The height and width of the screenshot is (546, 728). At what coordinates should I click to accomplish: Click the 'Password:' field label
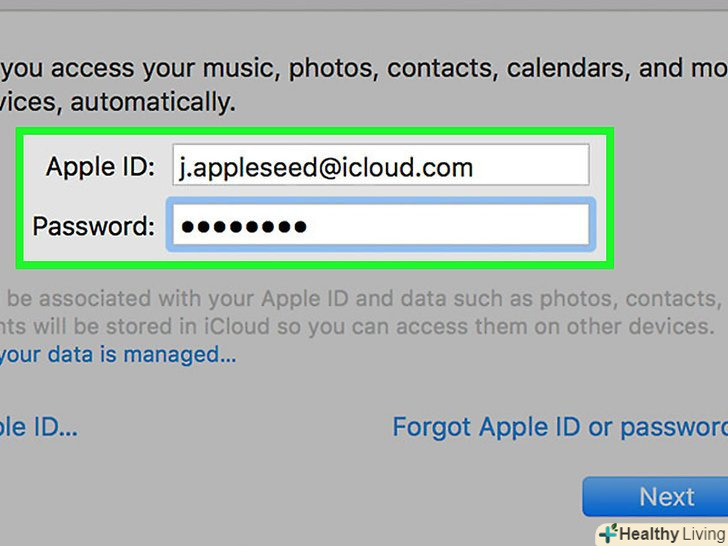point(93,226)
